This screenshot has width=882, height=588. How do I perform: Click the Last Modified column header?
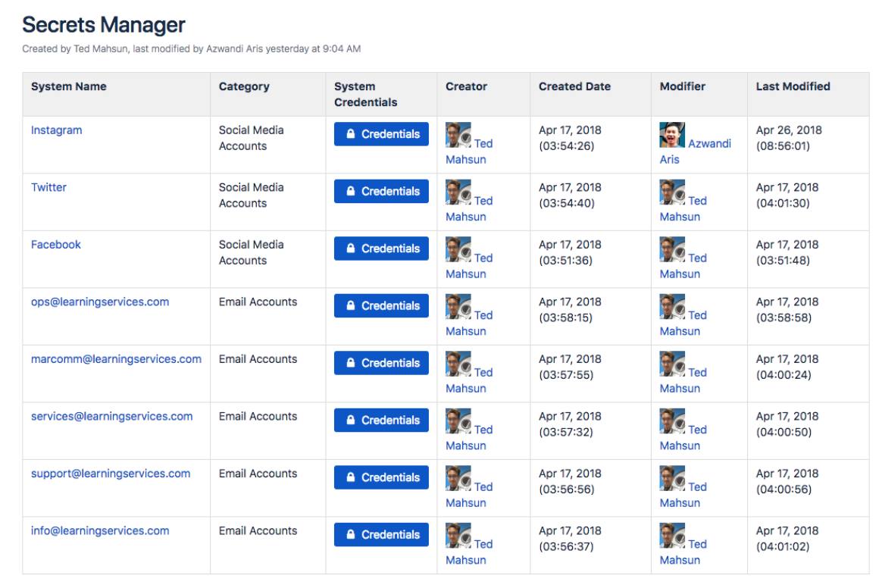[x=793, y=86]
